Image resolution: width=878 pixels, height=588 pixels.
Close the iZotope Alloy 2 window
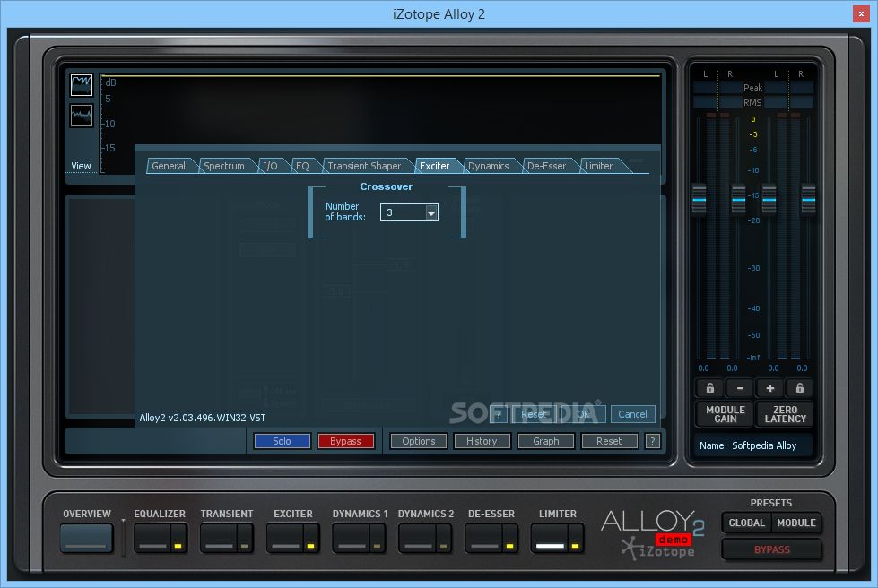[861, 14]
